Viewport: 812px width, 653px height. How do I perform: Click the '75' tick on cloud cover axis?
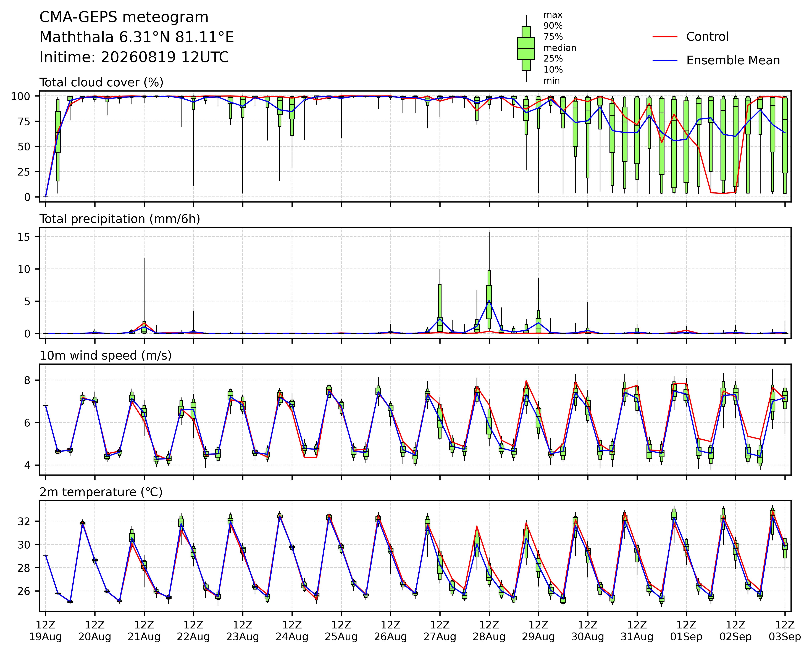24,122
